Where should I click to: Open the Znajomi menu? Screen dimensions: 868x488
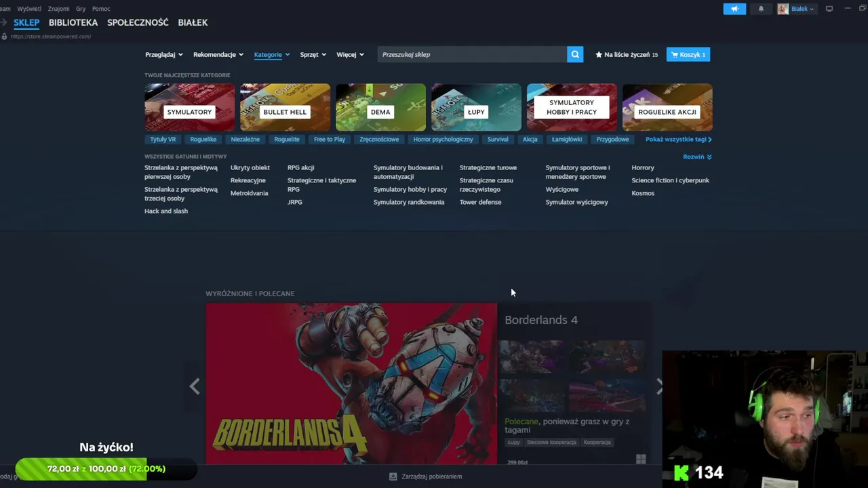click(58, 9)
